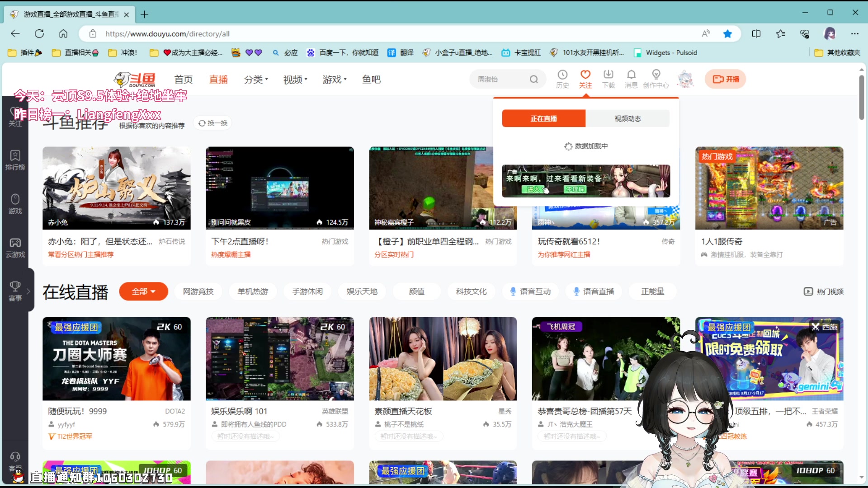868x488 pixels.
Task: Open the 分类 categories dropdown
Action: 255,79
